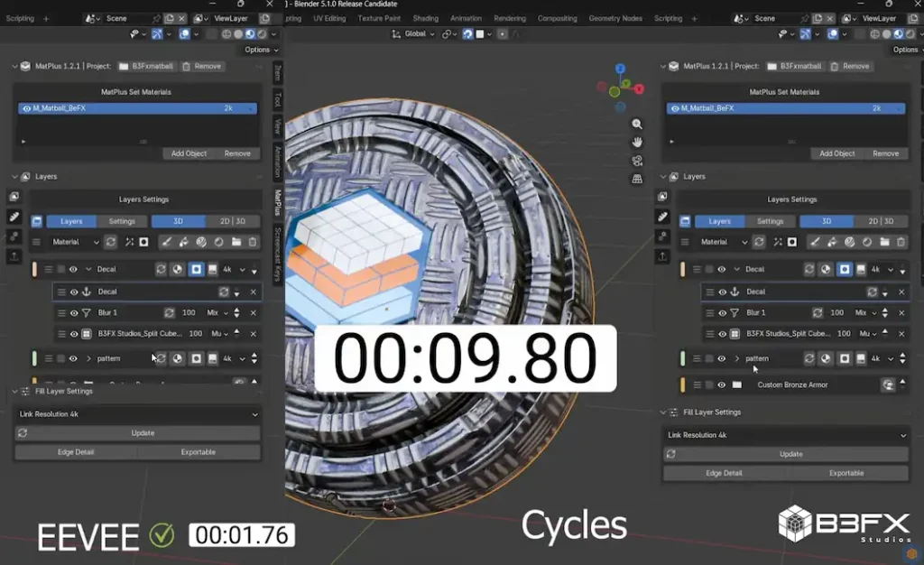The width and height of the screenshot is (924, 565).
Task: Click Add Object button in the right panel
Action: [x=836, y=153]
